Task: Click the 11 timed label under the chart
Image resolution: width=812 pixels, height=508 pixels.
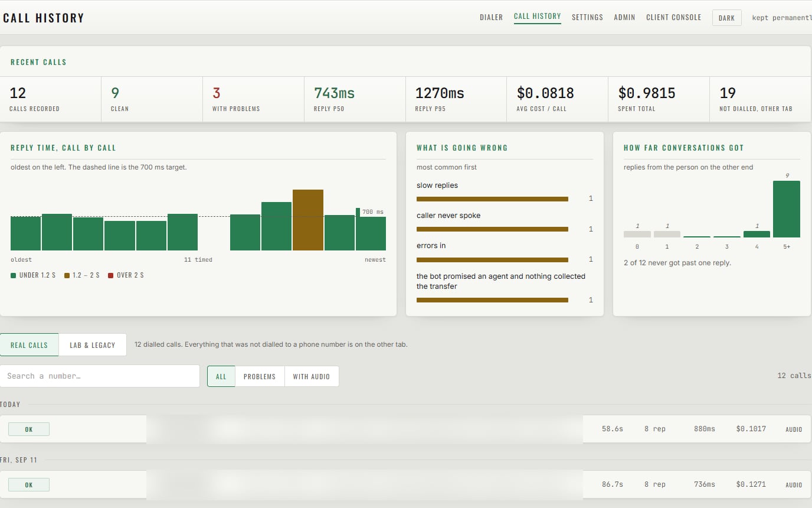Action: pos(198,260)
